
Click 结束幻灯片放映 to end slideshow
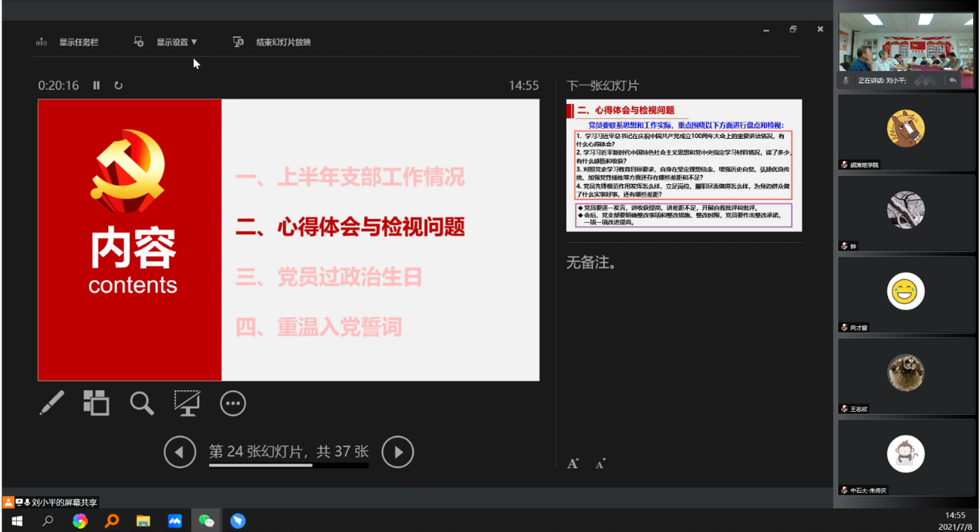(272, 42)
